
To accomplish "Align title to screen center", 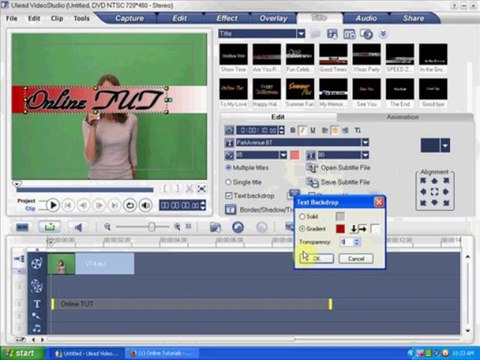I will pyautogui.click(x=434, y=192).
